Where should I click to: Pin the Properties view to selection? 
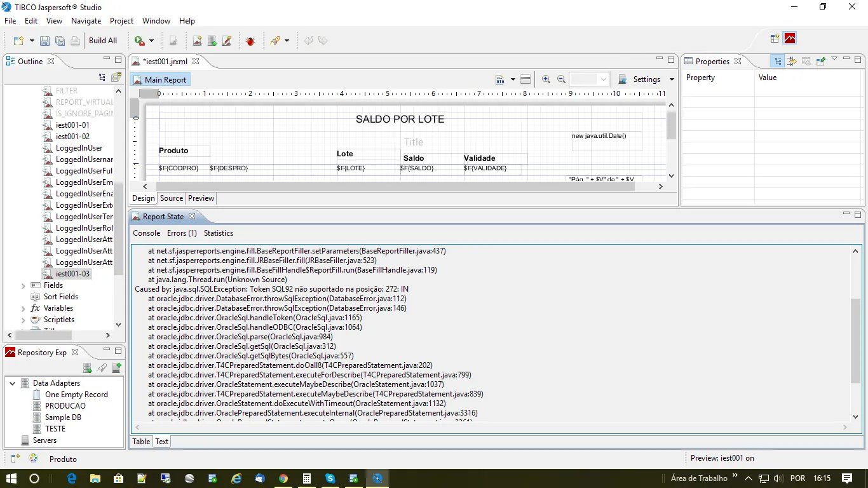point(820,62)
